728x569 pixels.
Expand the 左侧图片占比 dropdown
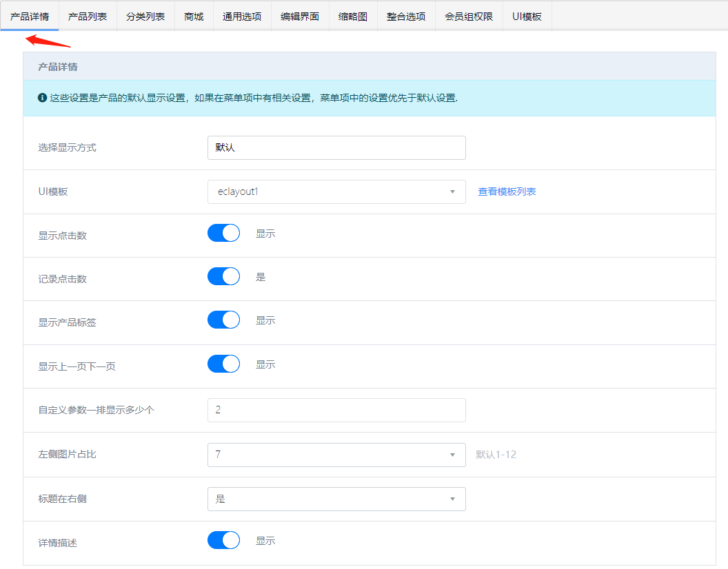tap(336, 455)
